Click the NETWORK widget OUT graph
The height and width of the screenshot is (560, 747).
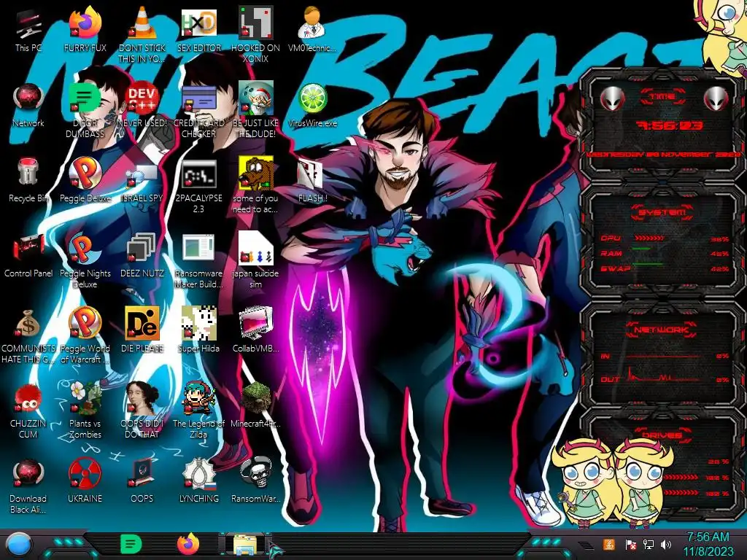tap(663, 374)
